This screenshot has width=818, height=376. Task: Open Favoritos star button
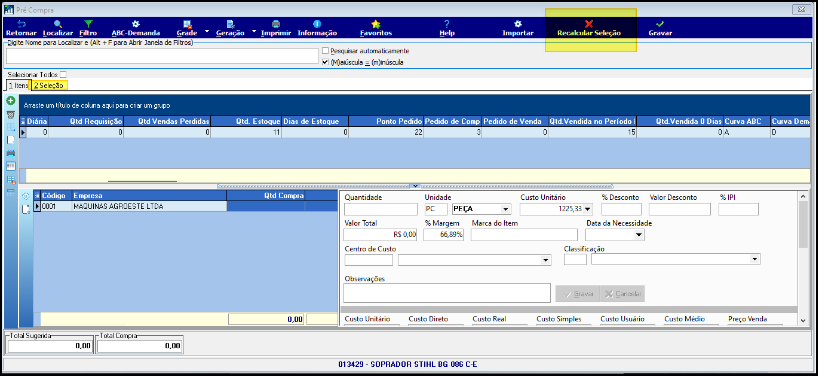(x=376, y=28)
